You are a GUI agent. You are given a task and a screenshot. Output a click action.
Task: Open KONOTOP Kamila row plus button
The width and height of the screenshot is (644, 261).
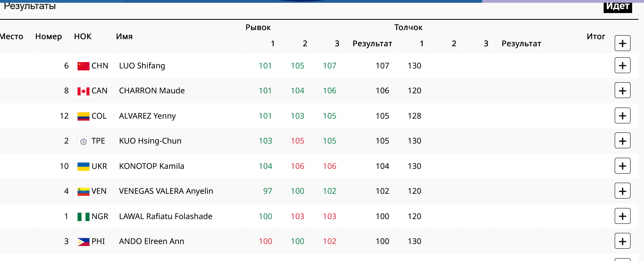[622, 166]
